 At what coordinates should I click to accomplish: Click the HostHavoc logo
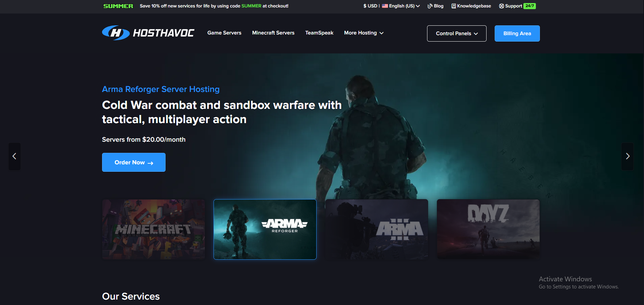(148, 33)
